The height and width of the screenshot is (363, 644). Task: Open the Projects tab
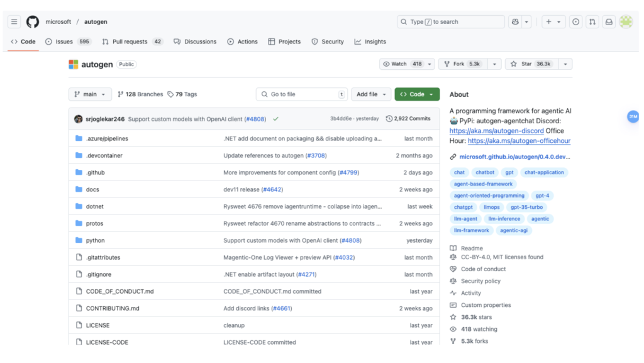pyautogui.click(x=284, y=42)
